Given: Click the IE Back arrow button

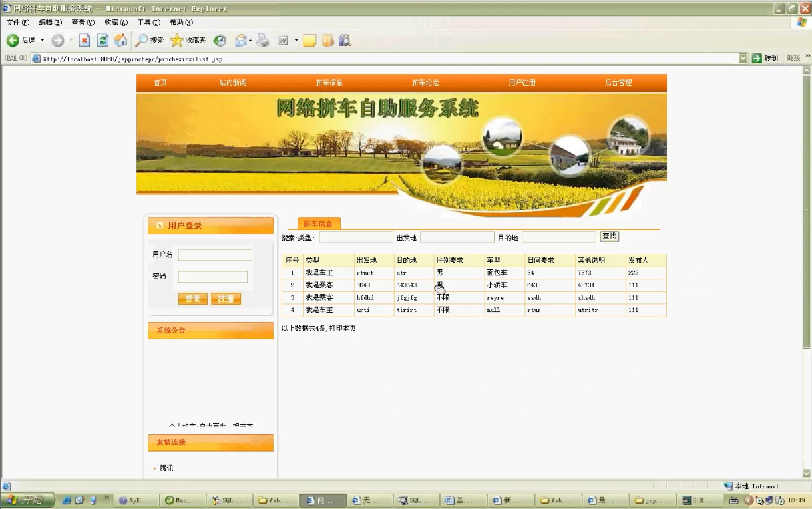Looking at the screenshot, I should click(x=13, y=41).
